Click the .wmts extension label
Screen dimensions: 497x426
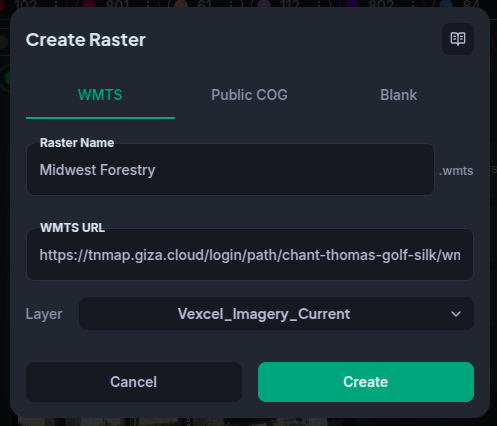pos(456,171)
